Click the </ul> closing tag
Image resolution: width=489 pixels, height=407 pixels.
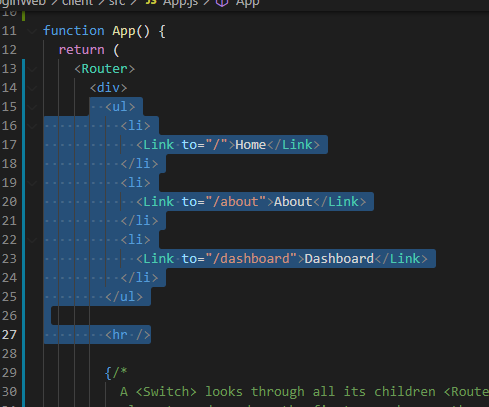124,297
